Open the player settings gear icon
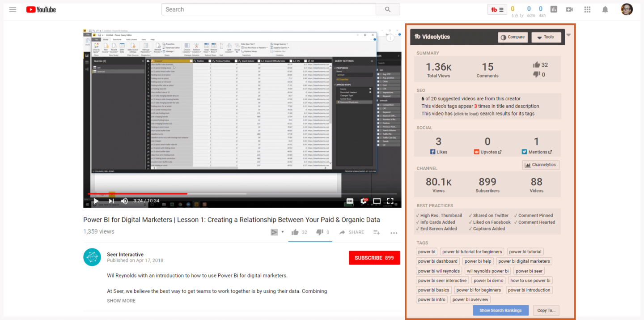Screen dimensions: 644x320 pos(364,201)
